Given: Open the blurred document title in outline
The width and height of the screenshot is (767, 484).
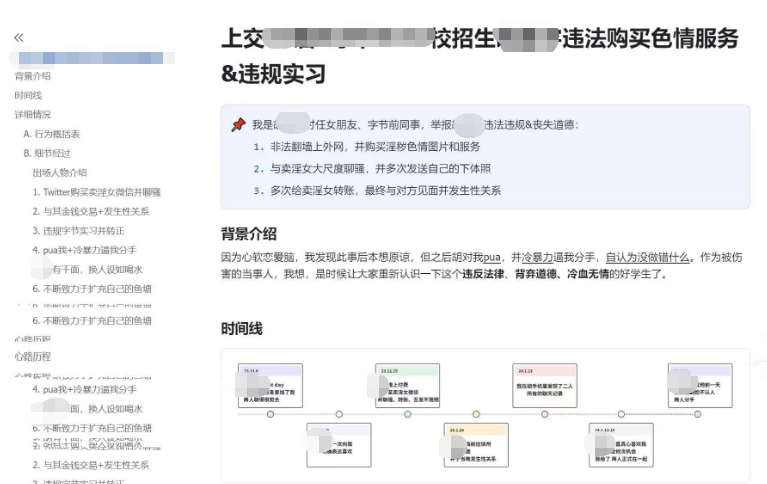Looking at the screenshot, I should tap(92, 58).
